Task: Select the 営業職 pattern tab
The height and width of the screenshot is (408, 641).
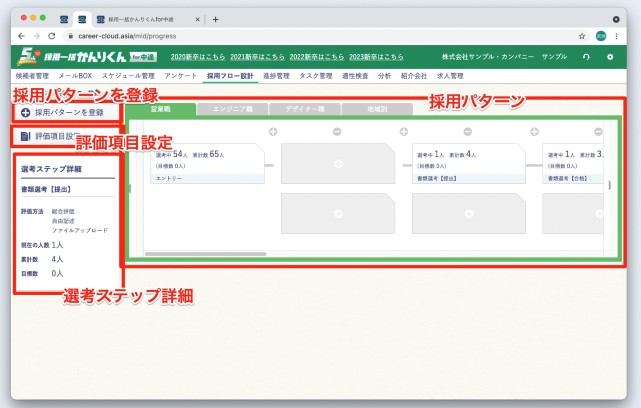Action: 161,109
